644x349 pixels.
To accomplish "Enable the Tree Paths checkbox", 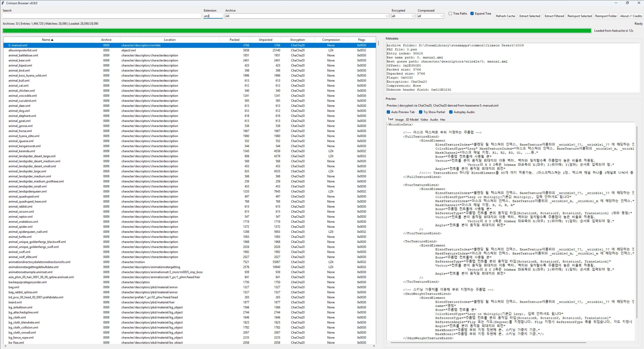I will pyautogui.click(x=450, y=13).
